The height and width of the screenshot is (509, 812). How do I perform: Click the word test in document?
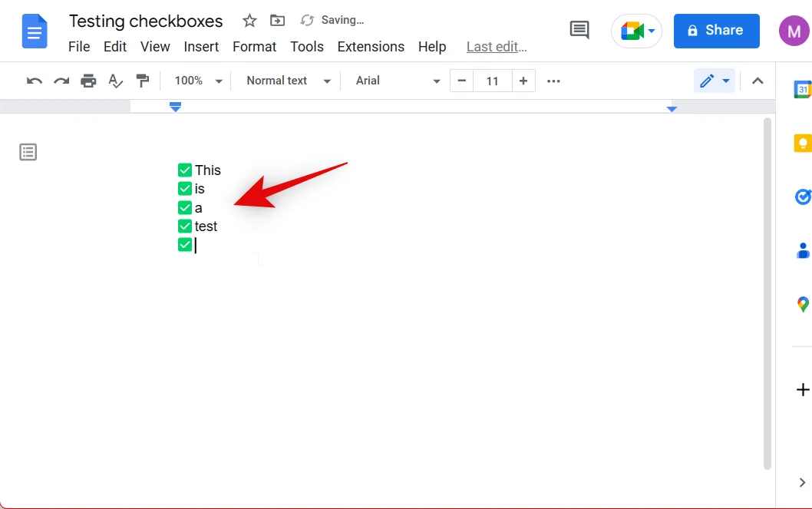[206, 226]
